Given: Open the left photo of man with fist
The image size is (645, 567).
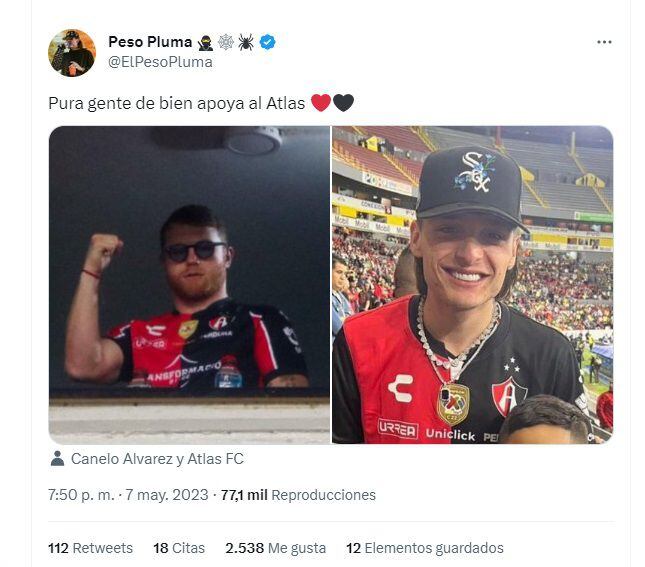Looking at the screenshot, I should click(x=189, y=285).
